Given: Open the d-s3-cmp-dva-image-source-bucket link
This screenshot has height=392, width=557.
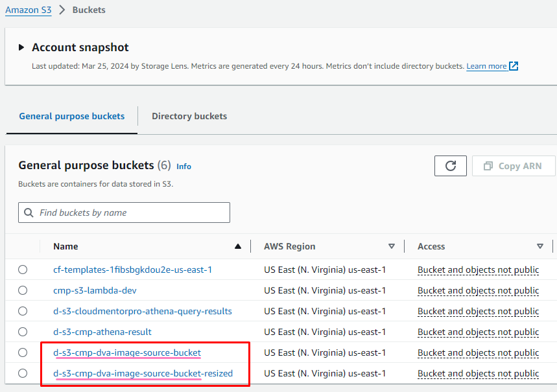Looking at the screenshot, I should coord(127,352).
